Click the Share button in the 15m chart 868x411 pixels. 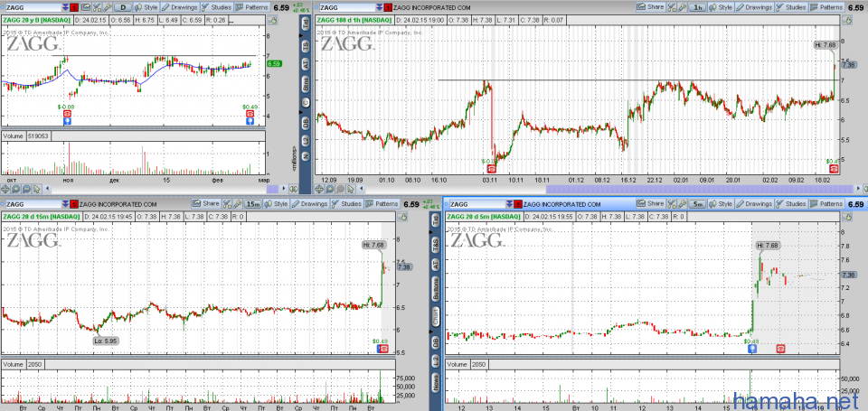[205, 203]
